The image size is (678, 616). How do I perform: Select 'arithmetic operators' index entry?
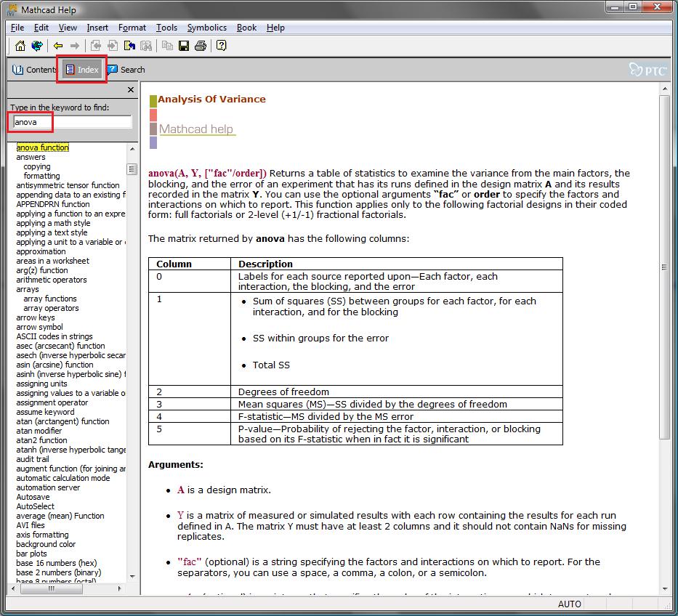52,280
